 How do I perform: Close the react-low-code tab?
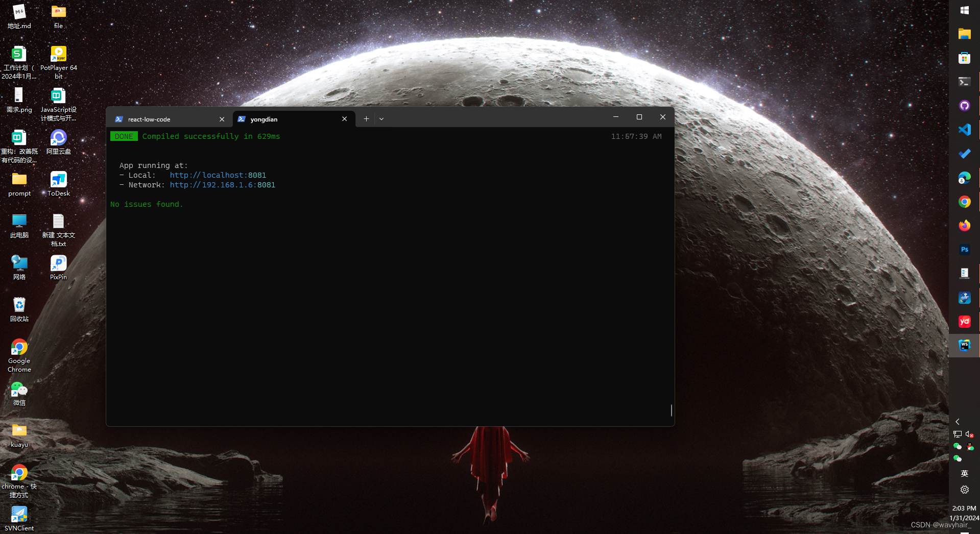[x=222, y=119]
